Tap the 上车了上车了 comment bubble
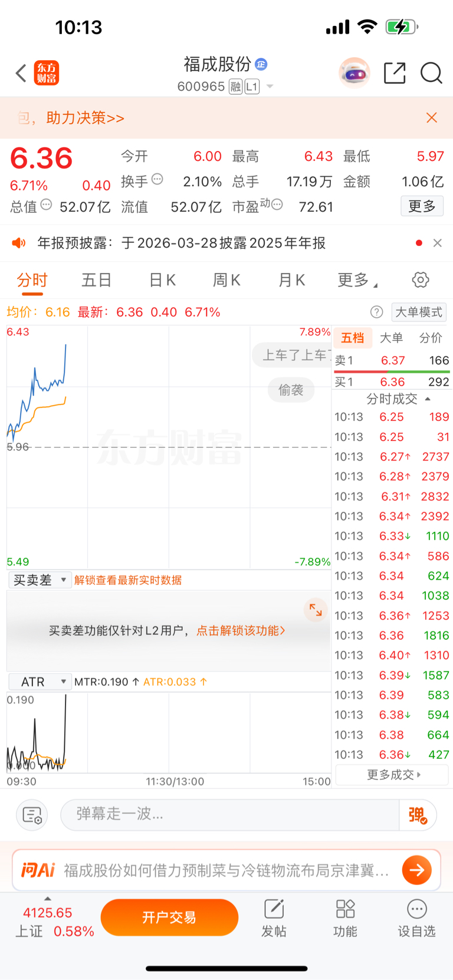Viewport: 453px width, 980px height. pyautogui.click(x=292, y=355)
